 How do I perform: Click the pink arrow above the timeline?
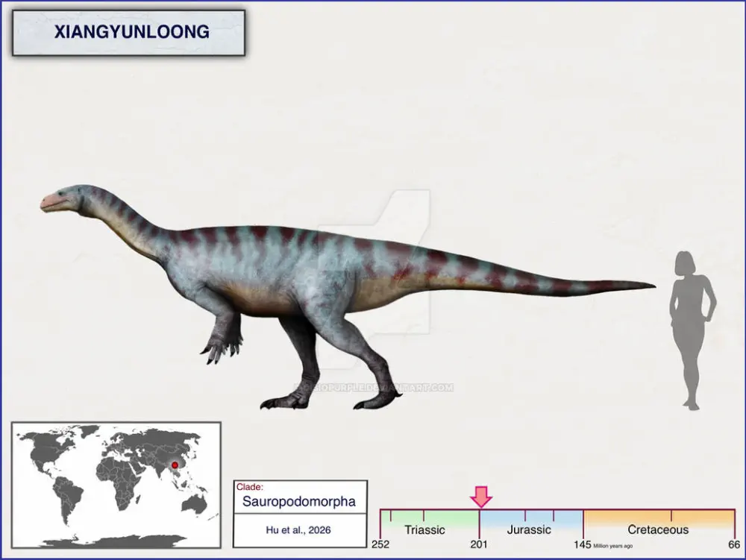pyautogui.click(x=480, y=496)
